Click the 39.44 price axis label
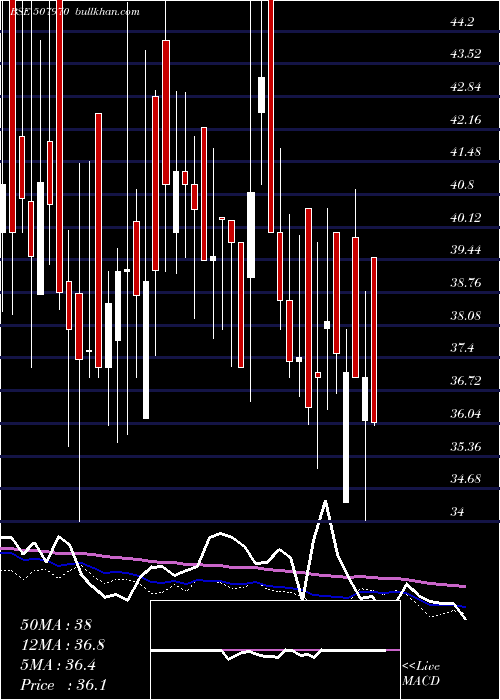 click(x=466, y=250)
